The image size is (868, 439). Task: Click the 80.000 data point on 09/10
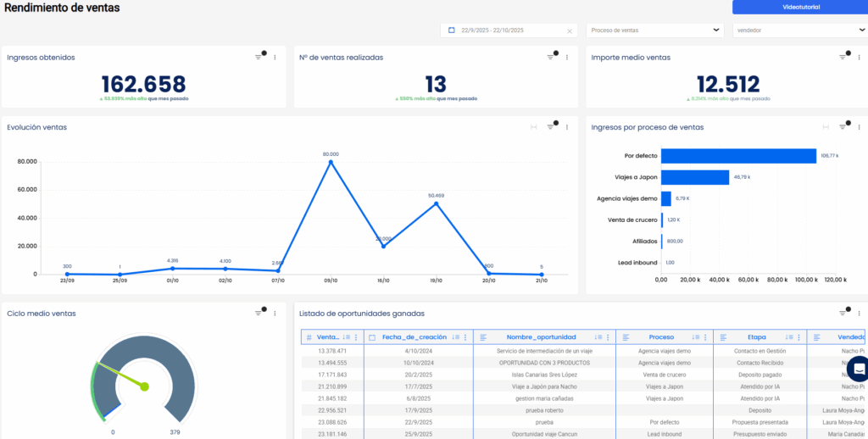click(x=331, y=162)
